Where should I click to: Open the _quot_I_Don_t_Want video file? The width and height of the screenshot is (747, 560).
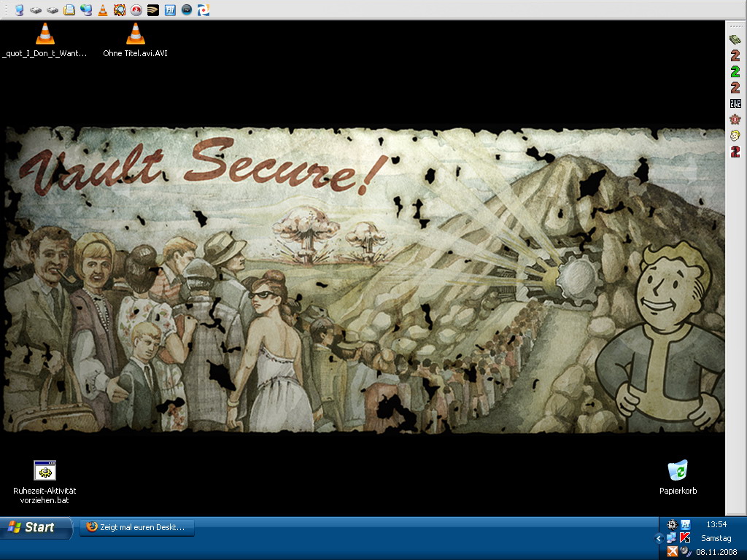click(44, 34)
